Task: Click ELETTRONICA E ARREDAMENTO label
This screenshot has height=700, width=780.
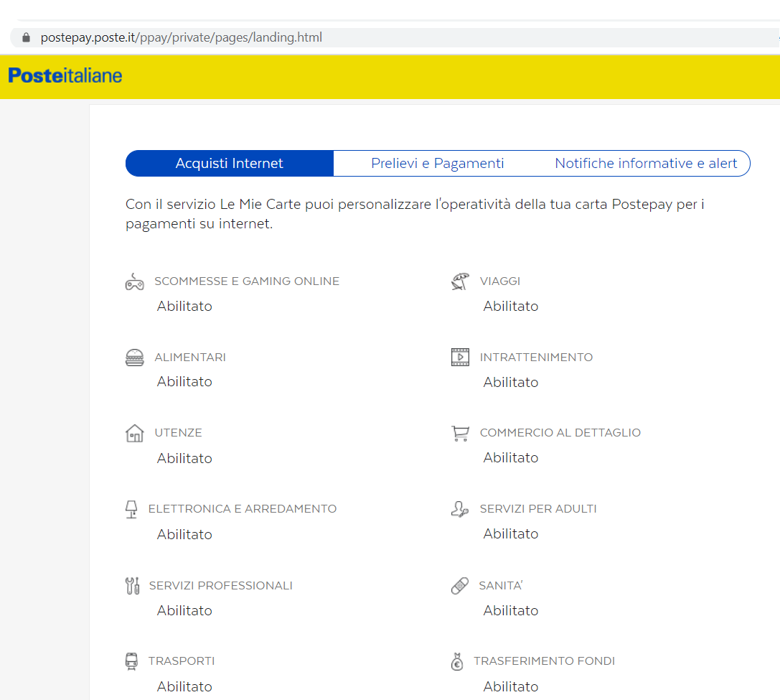Action: tap(243, 509)
